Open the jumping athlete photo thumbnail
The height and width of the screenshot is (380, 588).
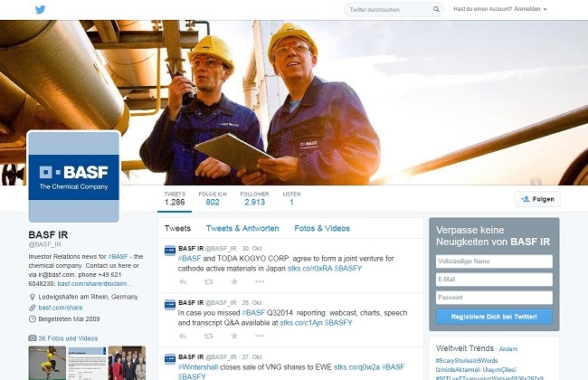pyautogui.click(x=47, y=363)
